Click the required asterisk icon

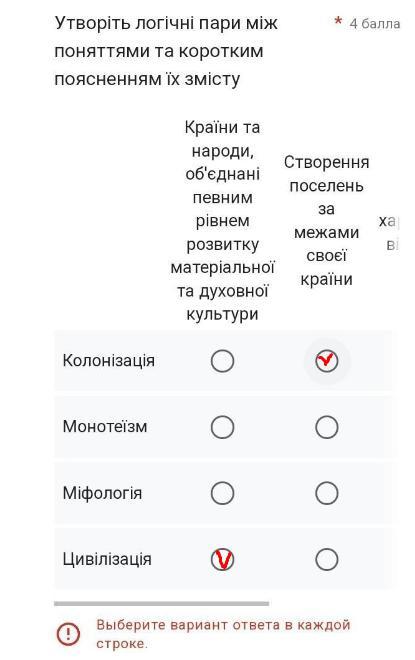338,21
